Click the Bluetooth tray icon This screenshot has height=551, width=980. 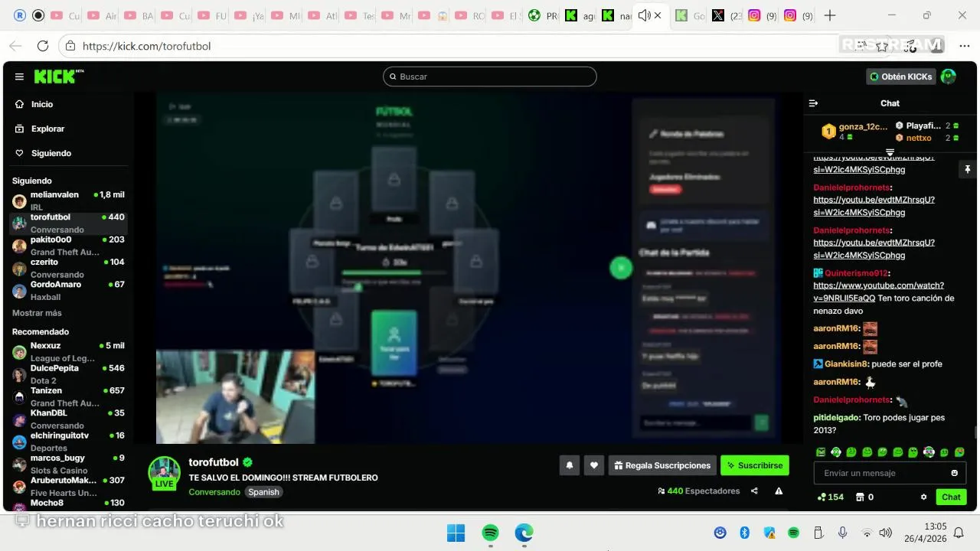[x=744, y=533]
